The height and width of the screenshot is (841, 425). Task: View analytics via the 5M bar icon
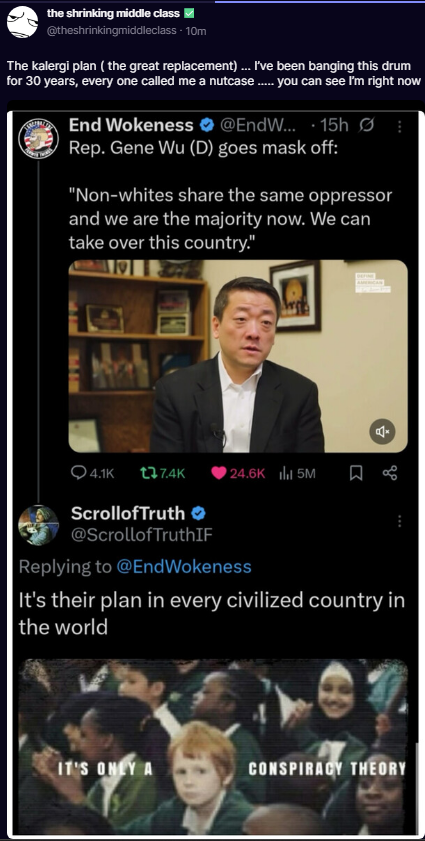[285, 473]
